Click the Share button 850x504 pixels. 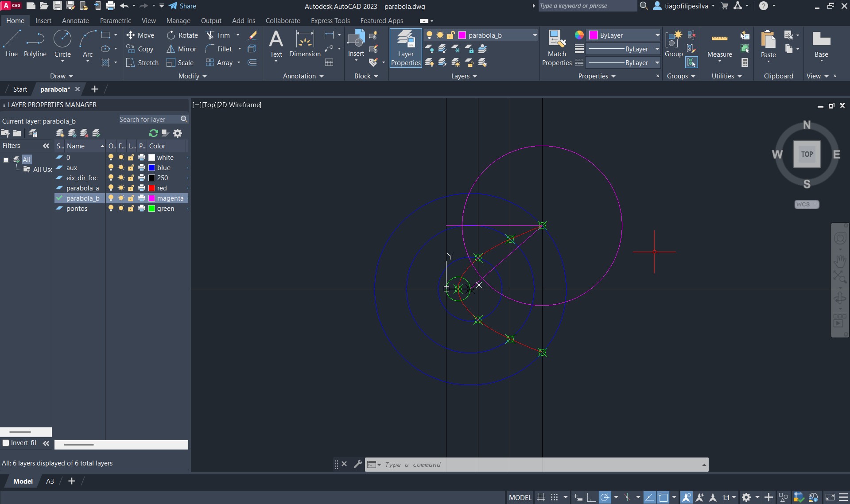tap(182, 6)
